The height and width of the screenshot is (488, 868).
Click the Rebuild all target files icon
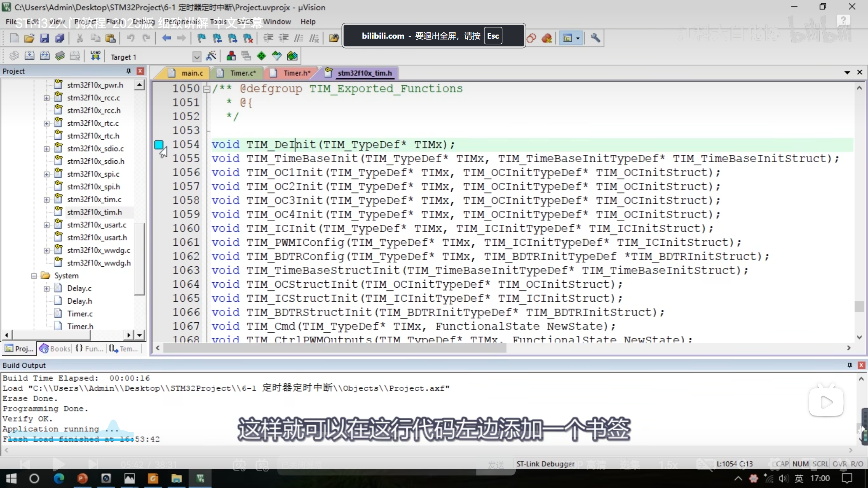pyautogui.click(x=45, y=56)
